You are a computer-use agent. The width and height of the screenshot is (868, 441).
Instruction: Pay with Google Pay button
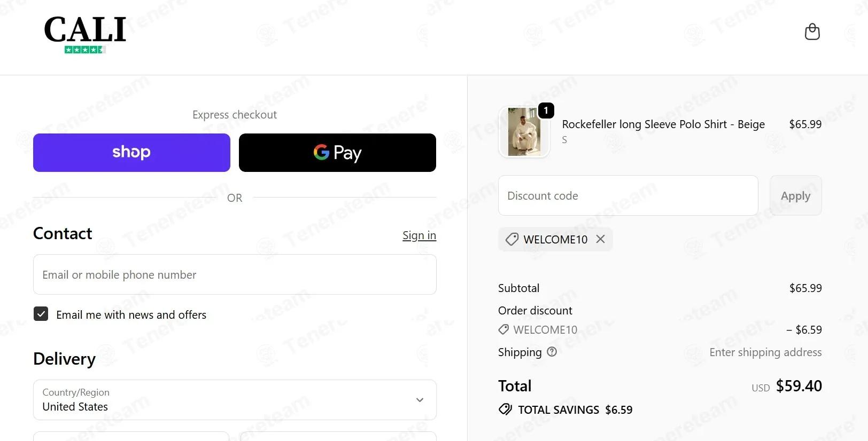pos(337,153)
